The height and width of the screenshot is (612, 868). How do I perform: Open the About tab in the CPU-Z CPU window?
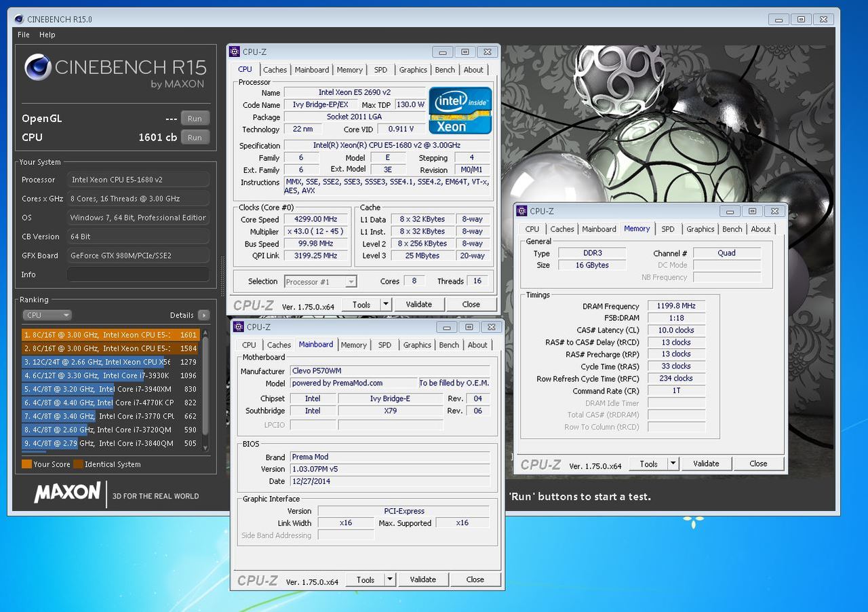point(473,70)
